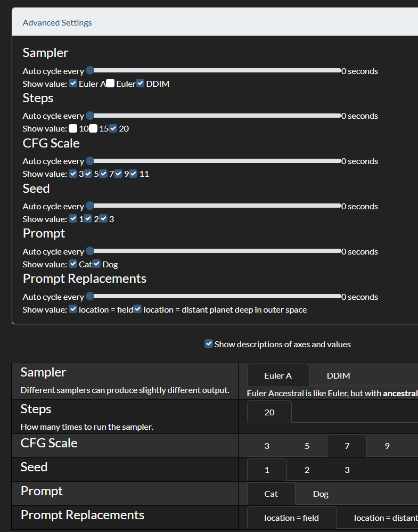418x532 pixels.
Task: Enable the unchecked Euler sampler checkbox
Action: point(110,84)
